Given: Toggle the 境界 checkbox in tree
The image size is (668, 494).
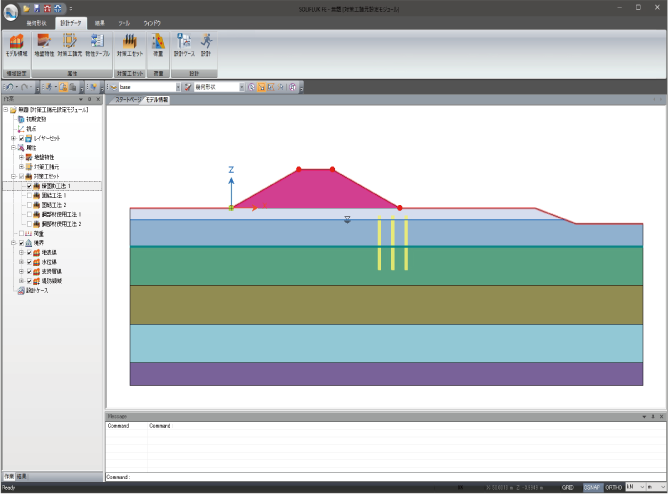Looking at the screenshot, I should [21, 243].
